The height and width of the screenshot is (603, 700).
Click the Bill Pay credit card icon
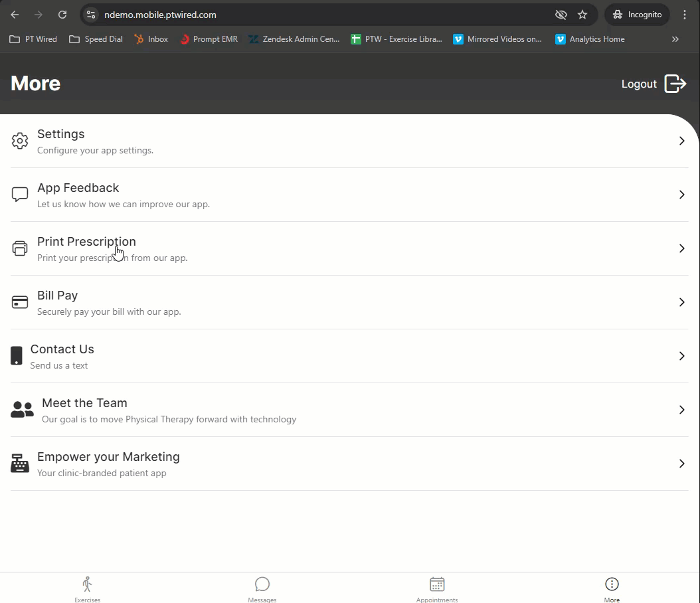click(x=20, y=302)
